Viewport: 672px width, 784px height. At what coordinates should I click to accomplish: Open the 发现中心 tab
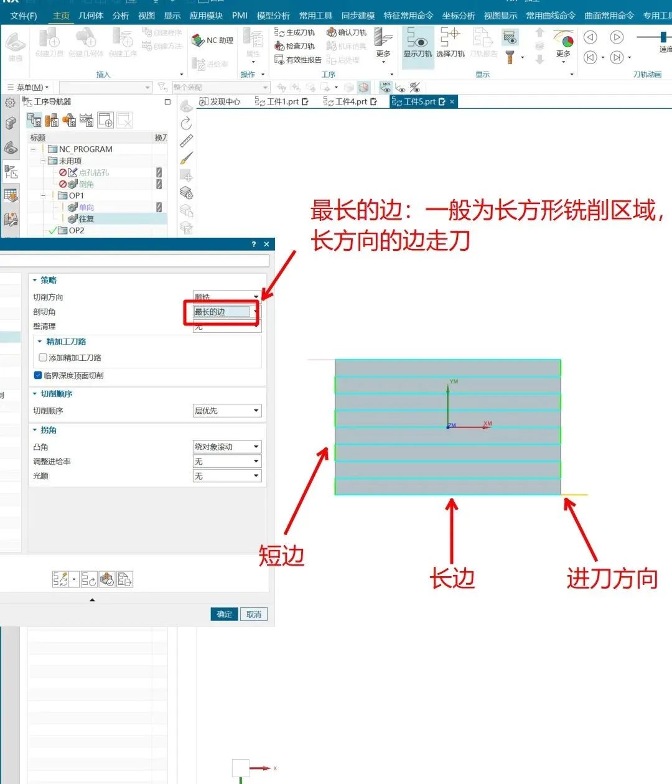coord(220,101)
